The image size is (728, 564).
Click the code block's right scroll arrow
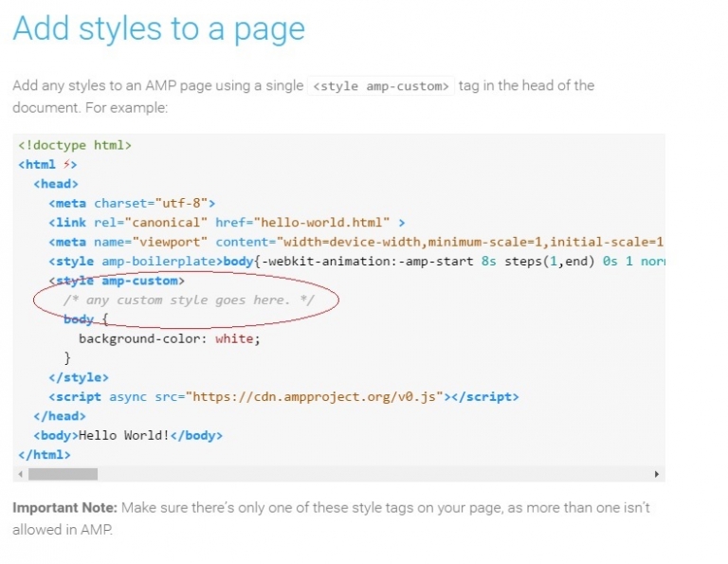click(x=657, y=473)
